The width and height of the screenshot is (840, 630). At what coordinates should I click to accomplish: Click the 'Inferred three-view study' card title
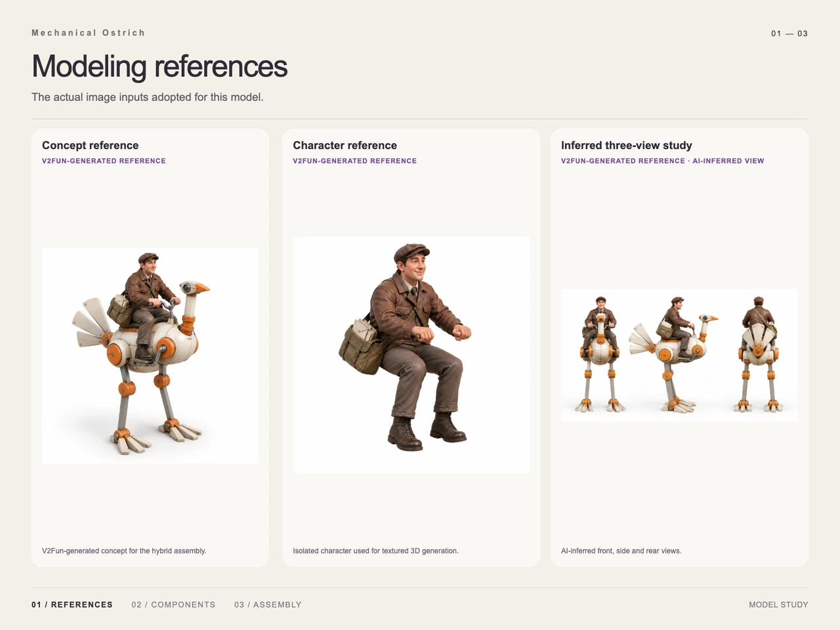(627, 146)
